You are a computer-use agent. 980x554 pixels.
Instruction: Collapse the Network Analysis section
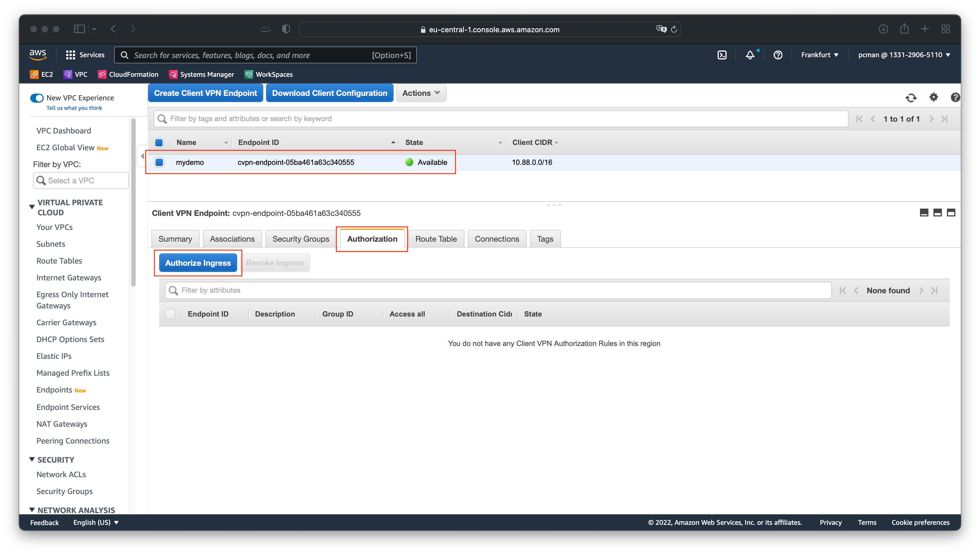point(32,509)
